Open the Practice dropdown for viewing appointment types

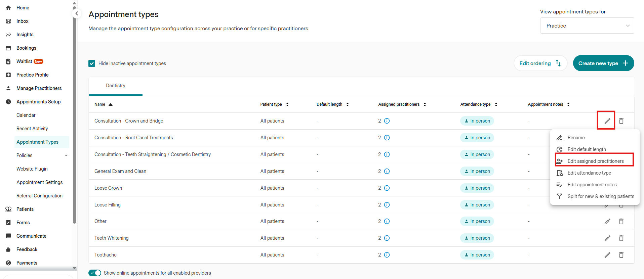[x=587, y=26]
